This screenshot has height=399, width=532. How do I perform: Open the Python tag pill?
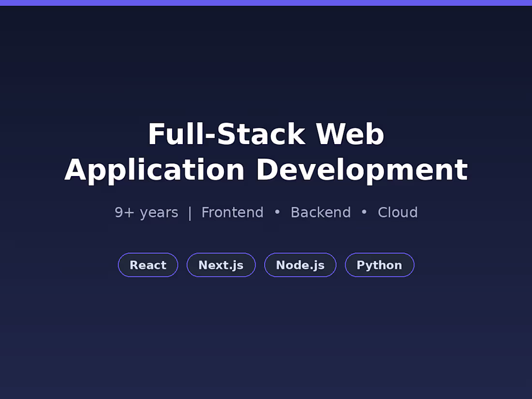pyautogui.click(x=379, y=265)
